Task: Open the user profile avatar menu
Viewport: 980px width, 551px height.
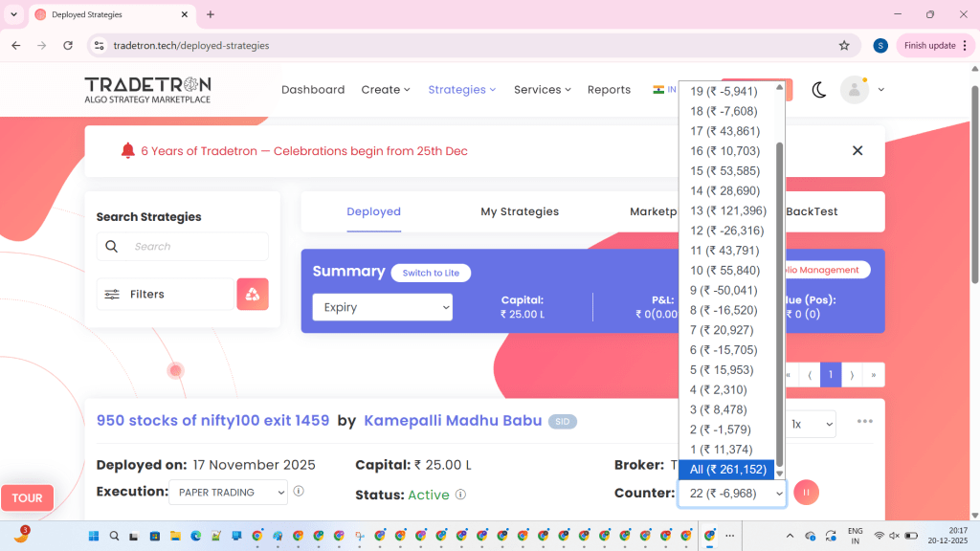Action: point(854,90)
